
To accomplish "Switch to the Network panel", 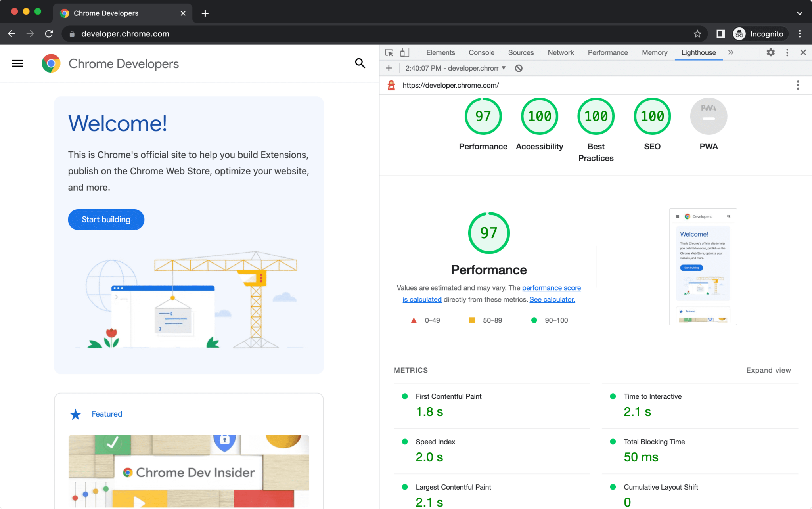I will pyautogui.click(x=560, y=52).
